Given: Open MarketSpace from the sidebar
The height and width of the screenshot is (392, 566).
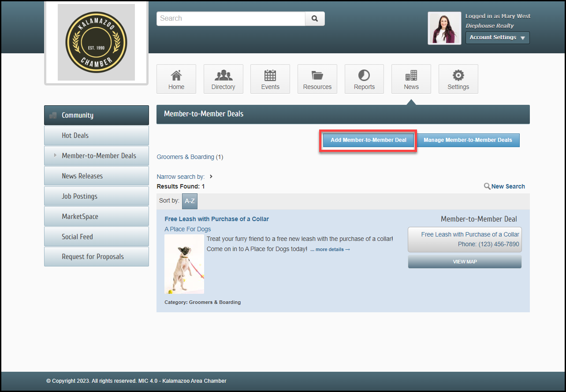Looking at the screenshot, I should point(97,217).
